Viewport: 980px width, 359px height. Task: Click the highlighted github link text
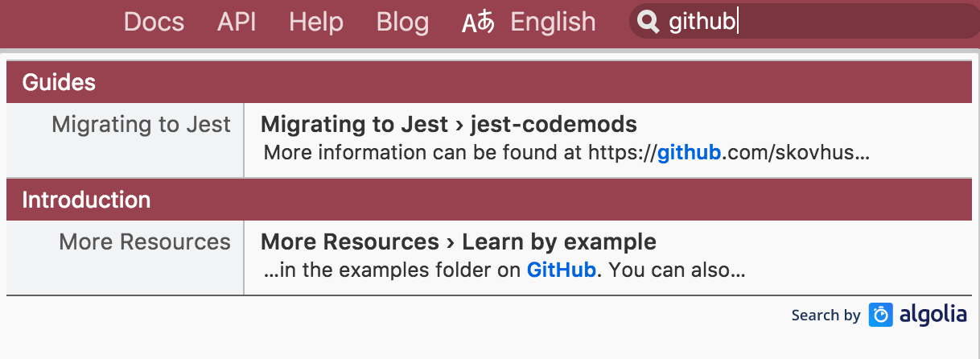689,153
